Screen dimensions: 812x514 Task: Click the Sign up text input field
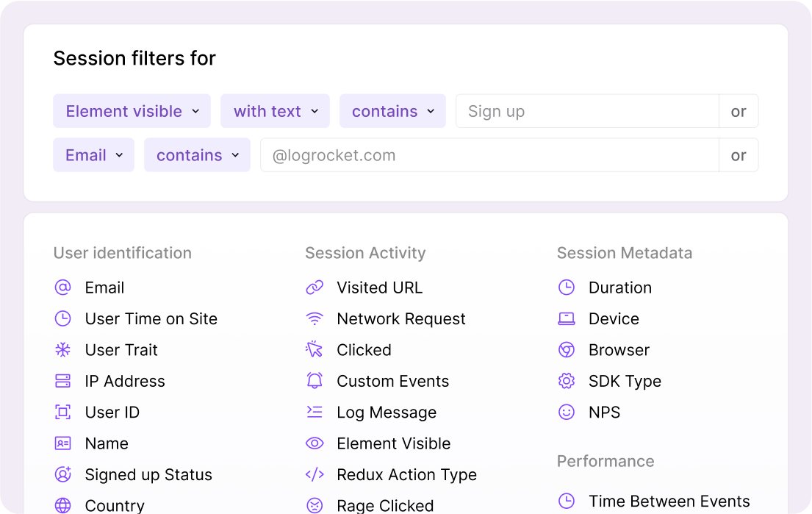586,111
